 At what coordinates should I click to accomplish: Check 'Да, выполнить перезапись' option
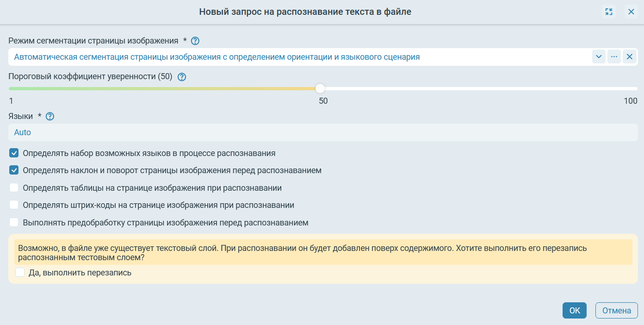point(20,273)
